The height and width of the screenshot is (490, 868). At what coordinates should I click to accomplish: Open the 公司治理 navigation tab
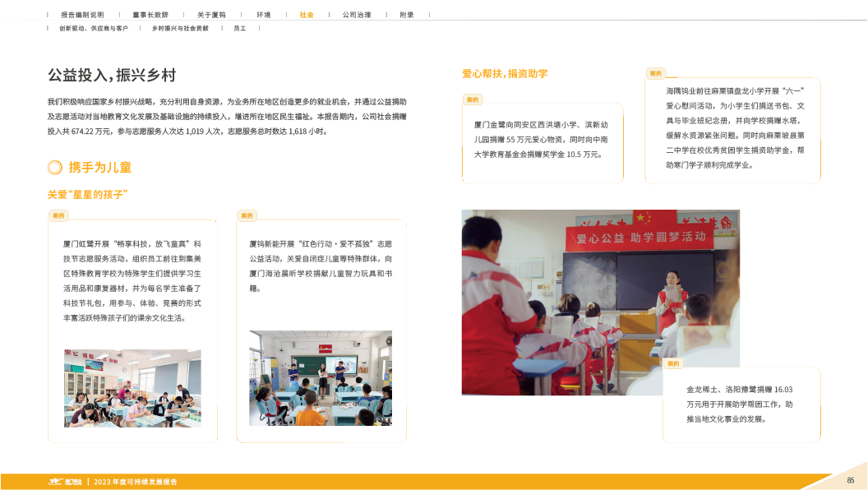pos(356,15)
